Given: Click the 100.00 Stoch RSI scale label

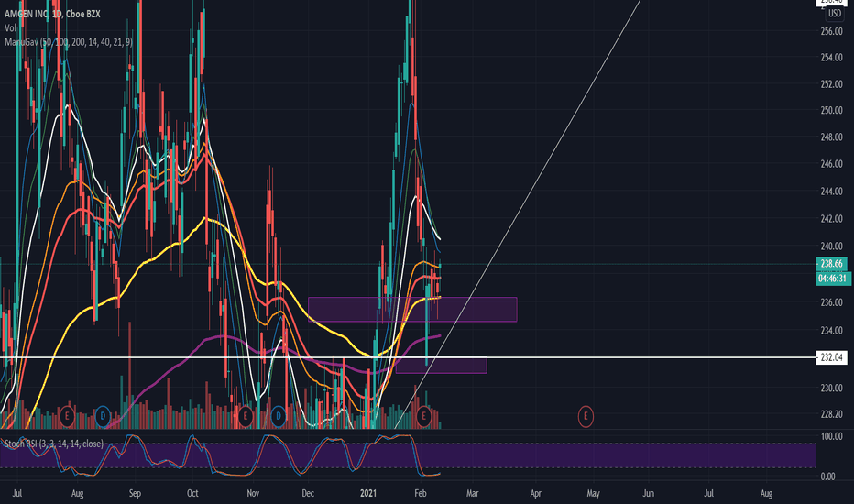Looking at the screenshot, I should [x=831, y=436].
